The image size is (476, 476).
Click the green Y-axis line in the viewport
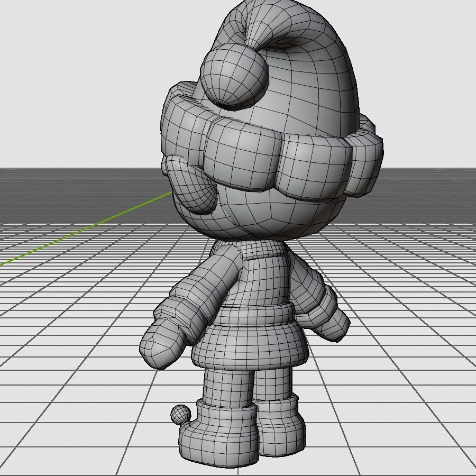86,229
